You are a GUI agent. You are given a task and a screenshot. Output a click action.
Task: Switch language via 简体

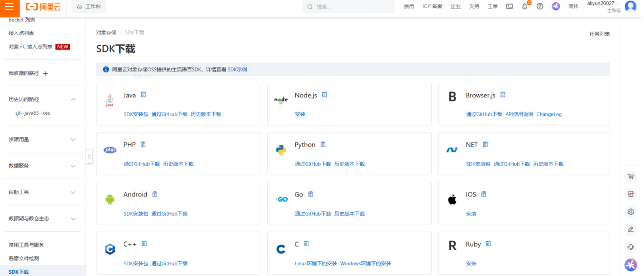point(573,6)
